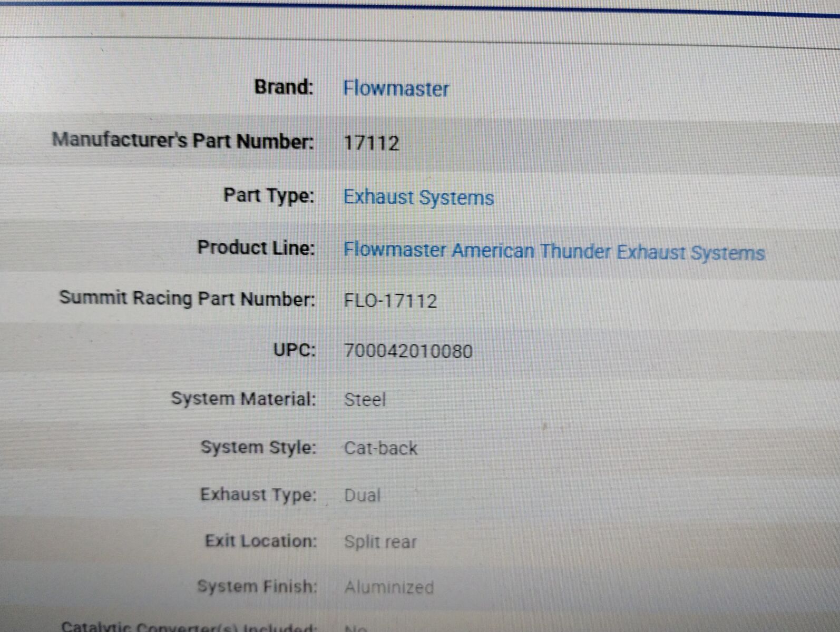This screenshot has height=632, width=840.
Task: Click the Product Line: label
Action: [x=256, y=247]
